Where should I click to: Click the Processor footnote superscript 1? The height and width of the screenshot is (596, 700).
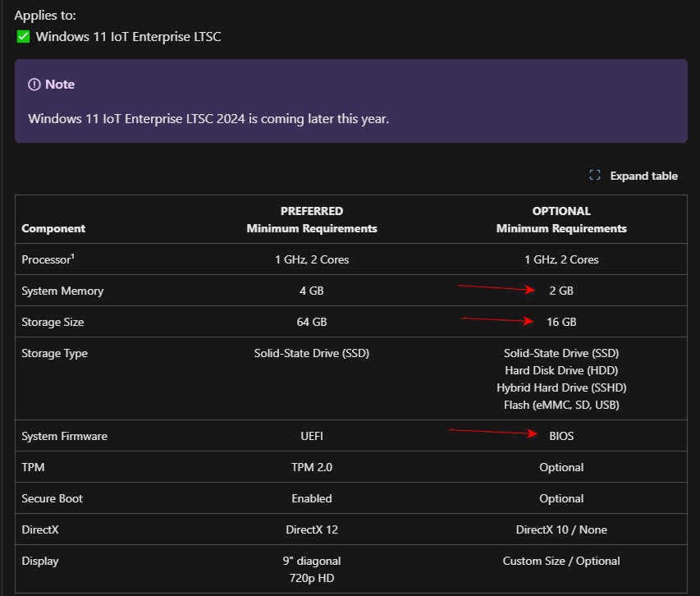[x=73, y=256]
